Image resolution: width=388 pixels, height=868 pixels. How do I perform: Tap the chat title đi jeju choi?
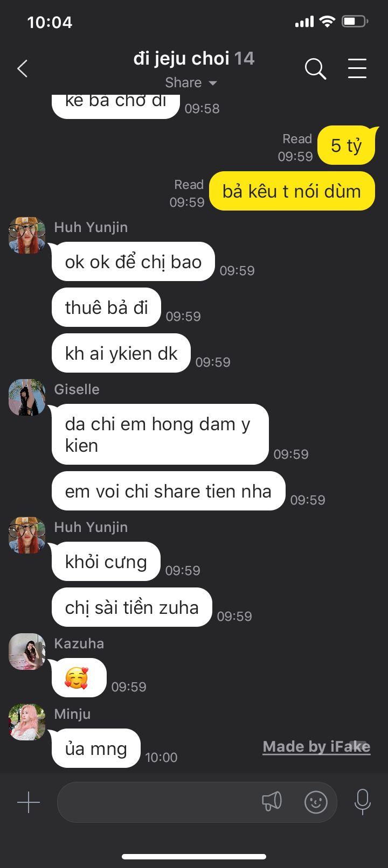tap(182, 58)
